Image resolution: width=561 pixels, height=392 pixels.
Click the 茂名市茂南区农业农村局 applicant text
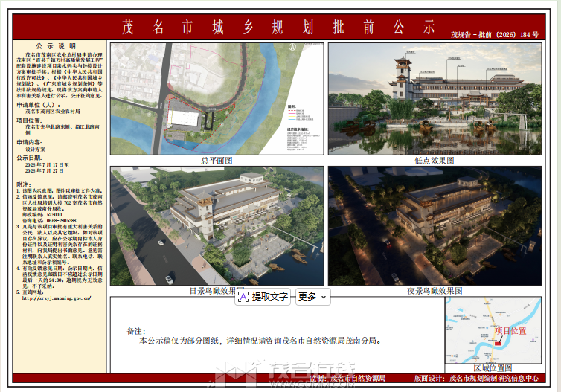53,112
